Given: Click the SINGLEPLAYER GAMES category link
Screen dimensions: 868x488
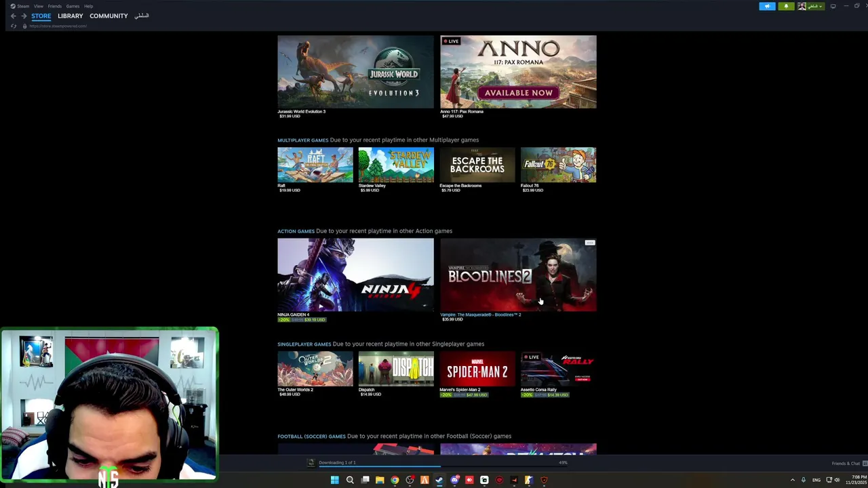Looking at the screenshot, I should coord(304,344).
